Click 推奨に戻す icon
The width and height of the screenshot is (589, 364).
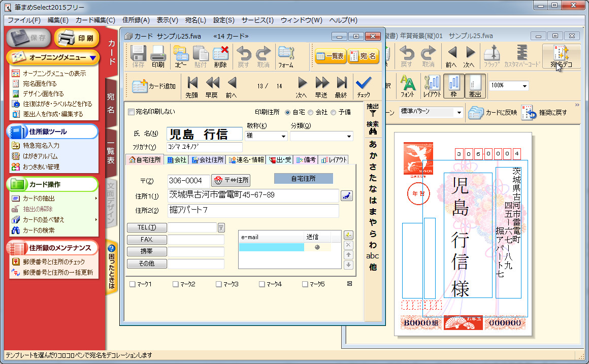(544, 112)
